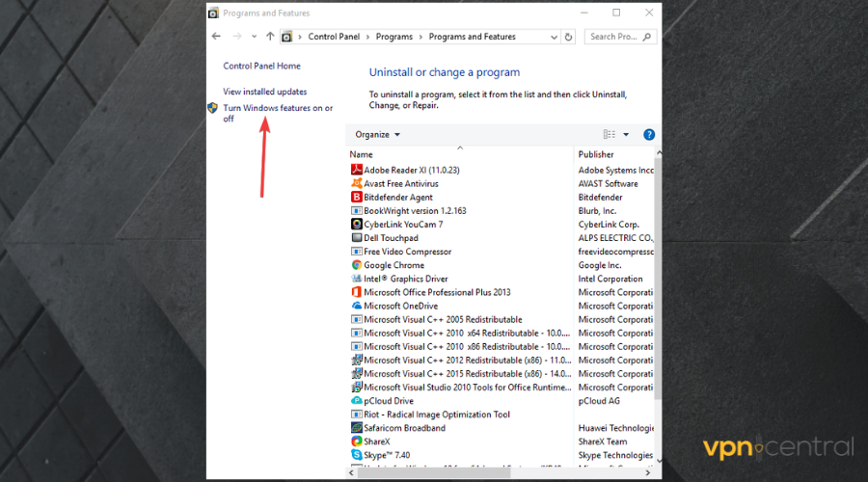This screenshot has height=482, width=868.
Task: Click the Dell Touchpad icon
Action: tap(357, 238)
